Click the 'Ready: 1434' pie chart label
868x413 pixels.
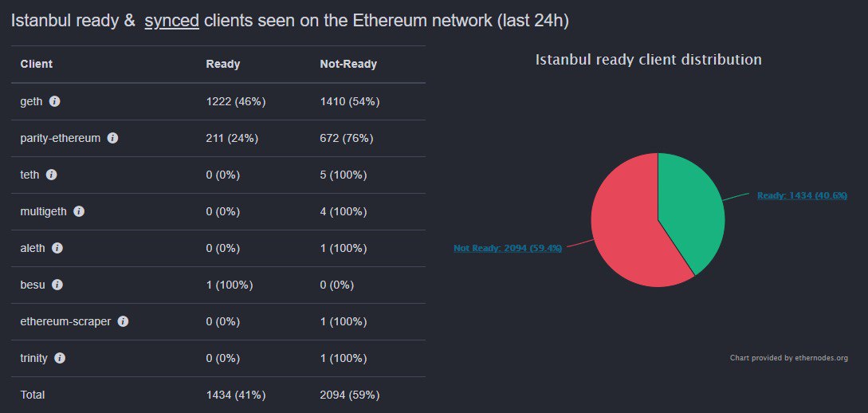pyautogui.click(x=801, y=195)
